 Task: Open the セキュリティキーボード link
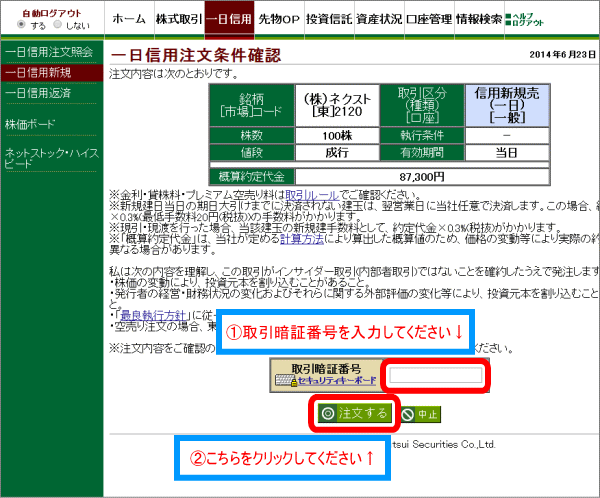337,380
